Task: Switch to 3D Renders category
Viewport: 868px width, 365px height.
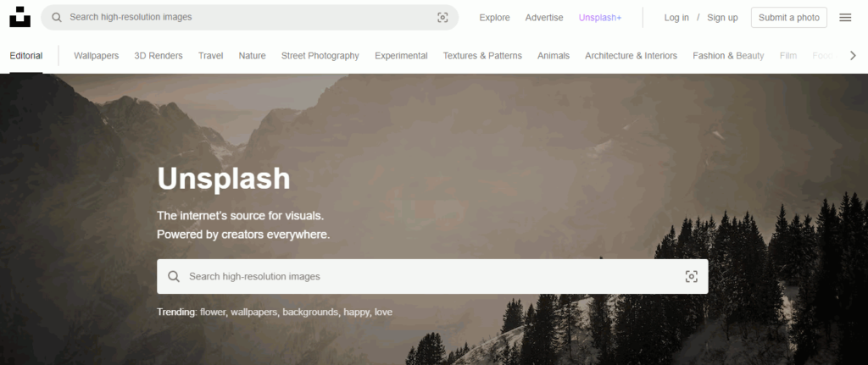Action: pyautogui.click(x=159, y=56)
